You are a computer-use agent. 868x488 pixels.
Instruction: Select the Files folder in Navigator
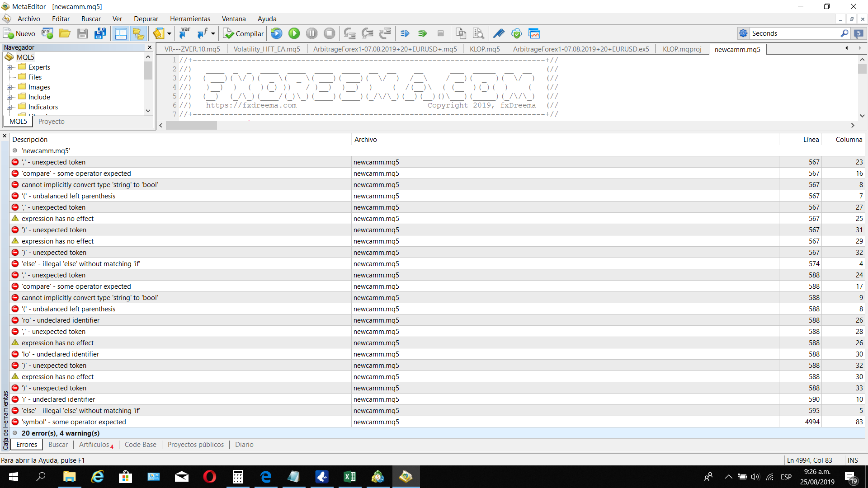[x=35, y=77]
